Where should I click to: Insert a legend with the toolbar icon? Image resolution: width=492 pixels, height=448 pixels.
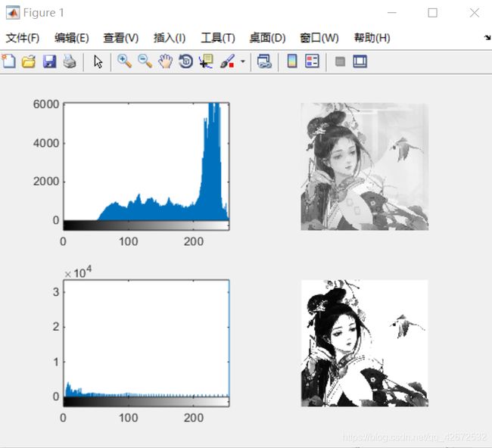tap(312, 61)
